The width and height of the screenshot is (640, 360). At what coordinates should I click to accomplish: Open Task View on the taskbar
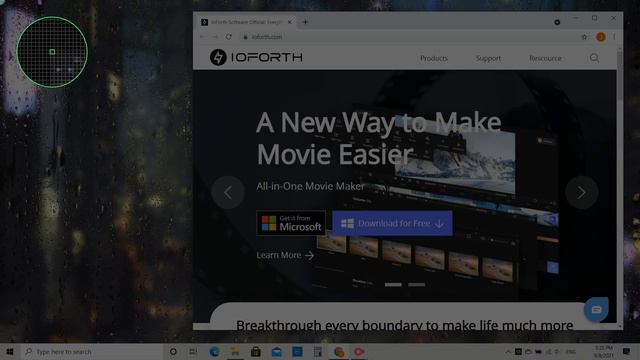(193, 351)
